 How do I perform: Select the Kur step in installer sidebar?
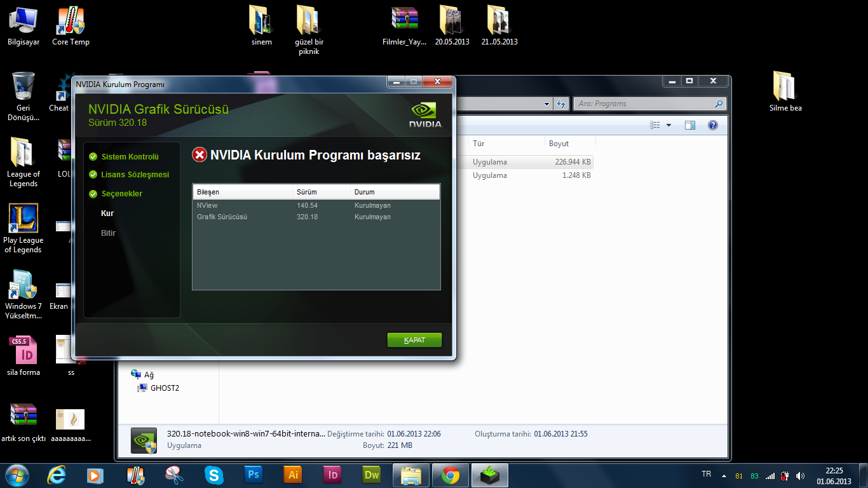(107, 213)
